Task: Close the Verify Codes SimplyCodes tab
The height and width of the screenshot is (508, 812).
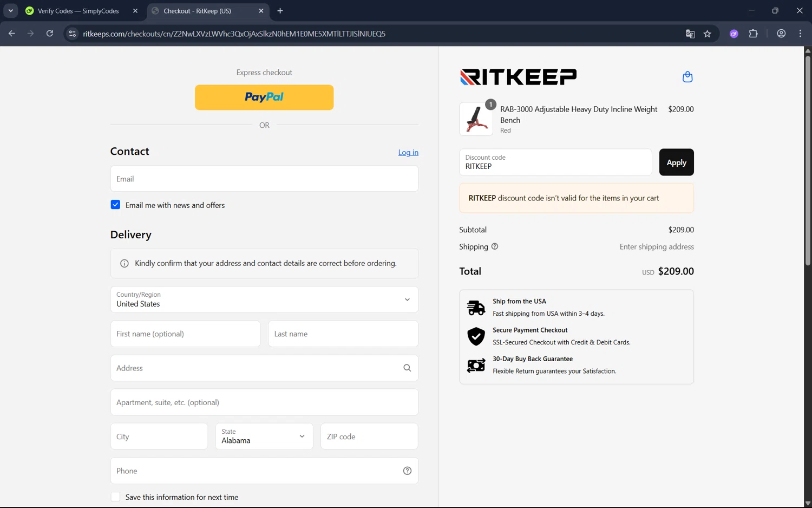Action: click(135, 11)
